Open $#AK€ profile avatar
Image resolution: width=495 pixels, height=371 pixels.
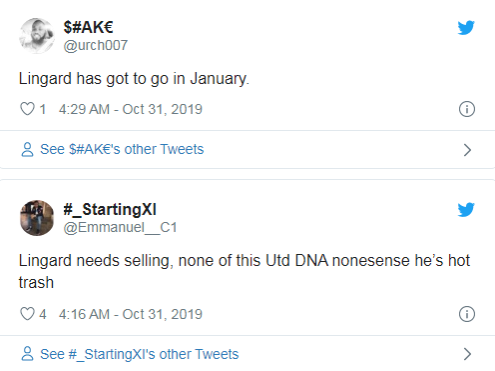(x=37, y=36)
